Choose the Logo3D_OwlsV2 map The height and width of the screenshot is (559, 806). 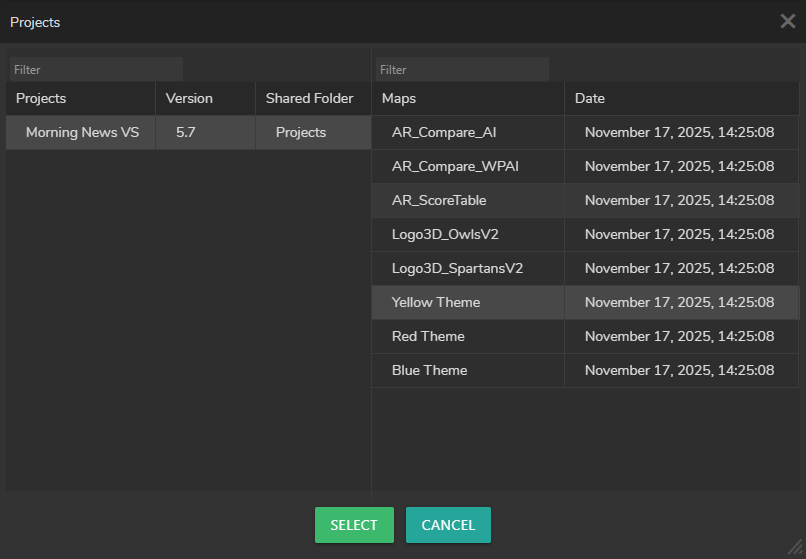445,234
